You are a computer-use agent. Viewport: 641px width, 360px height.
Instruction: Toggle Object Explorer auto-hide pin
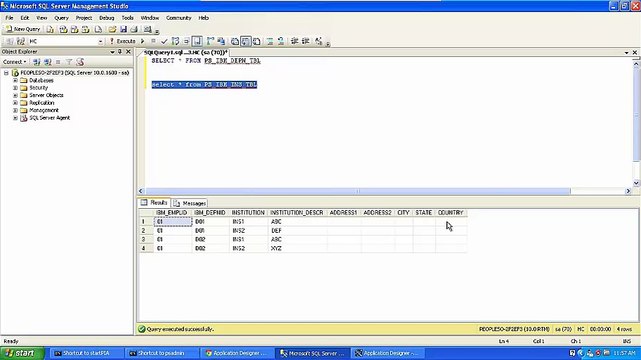pyautogui.click(x=120, y=52)
